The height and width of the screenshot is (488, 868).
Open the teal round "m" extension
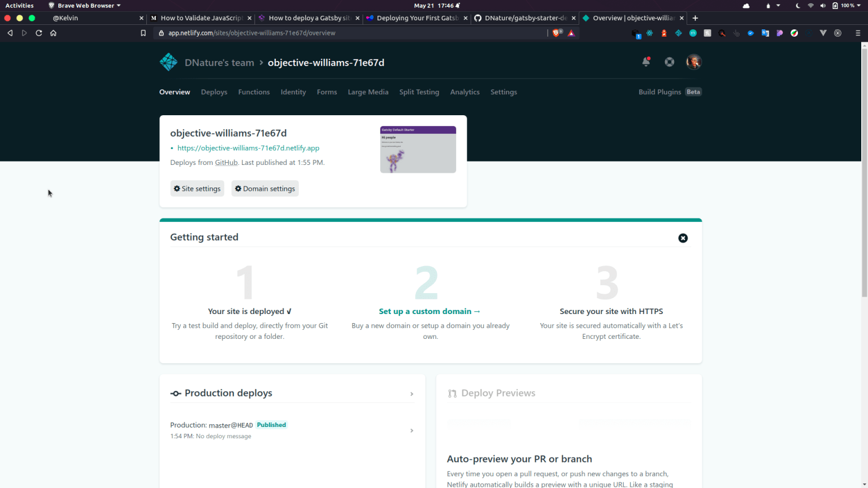pos(693,33)
